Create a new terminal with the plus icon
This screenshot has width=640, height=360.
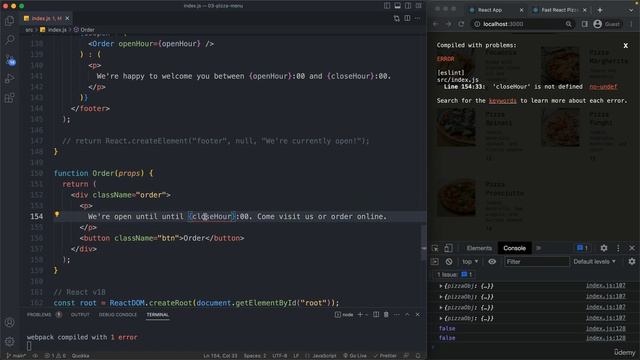pyautogui.click(x=360, y=315)
